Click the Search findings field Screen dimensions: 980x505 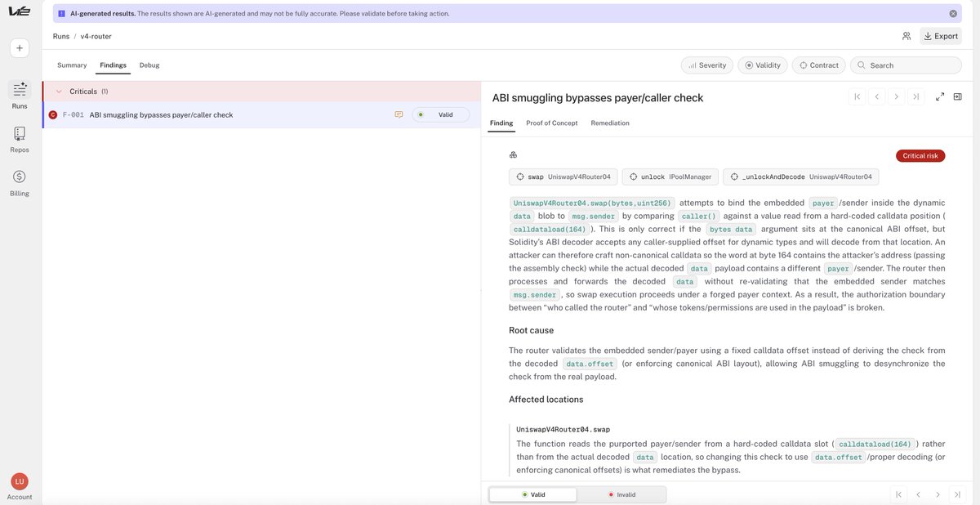tap(906, 65)
